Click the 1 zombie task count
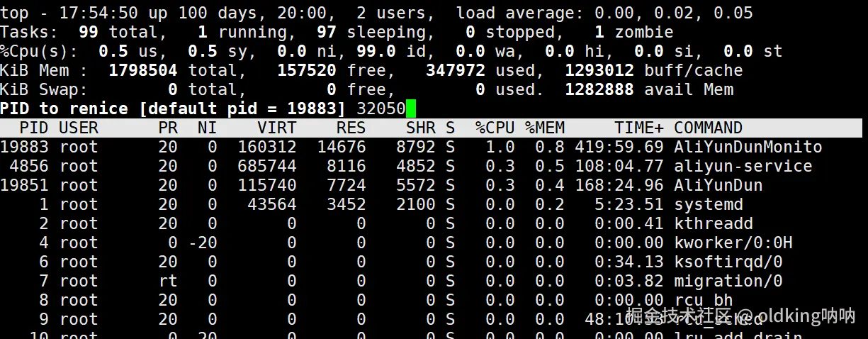 (x=634, y=32)
